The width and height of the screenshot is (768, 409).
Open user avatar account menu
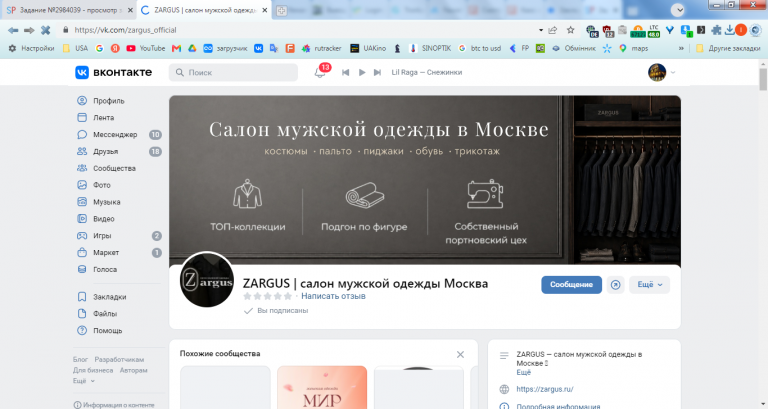[661, 72]
